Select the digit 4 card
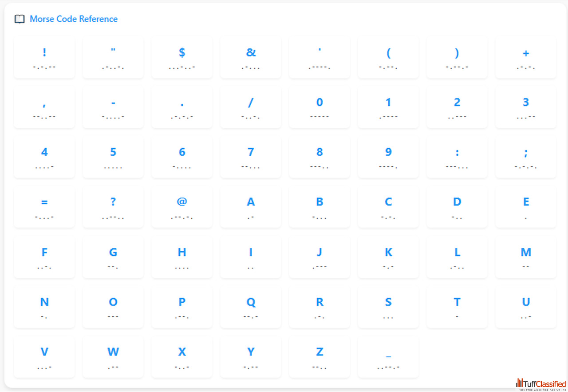This screenshot has height=392, width=568. coord(44,158)
